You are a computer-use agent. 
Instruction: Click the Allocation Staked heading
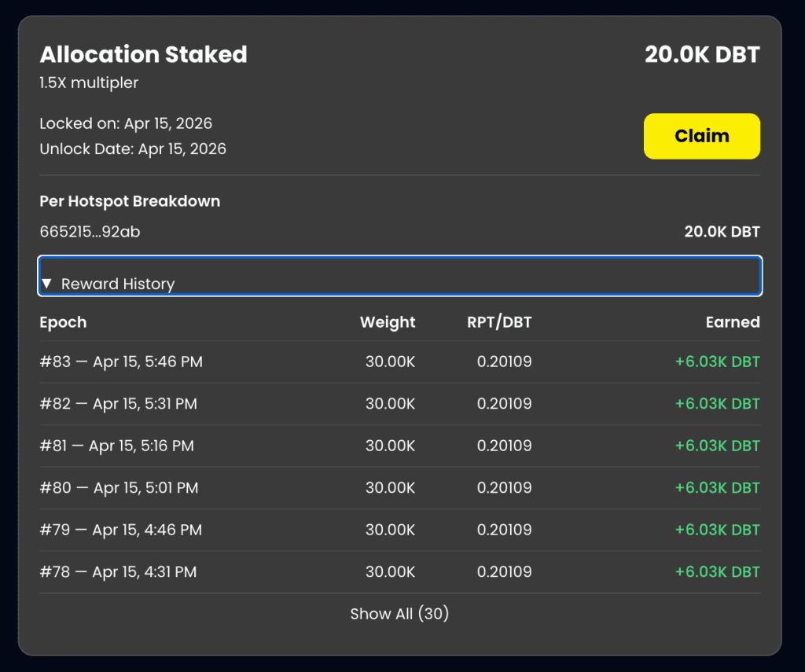pos(143,55)
